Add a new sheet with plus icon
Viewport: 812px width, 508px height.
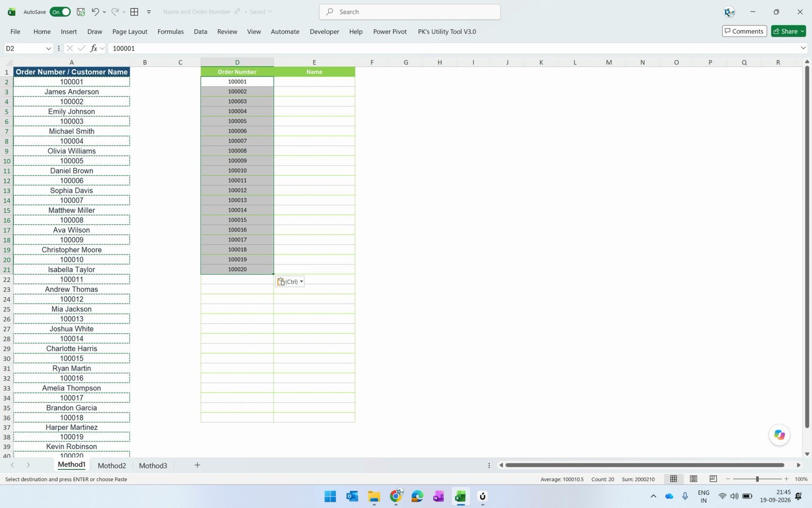pos(197,465)
